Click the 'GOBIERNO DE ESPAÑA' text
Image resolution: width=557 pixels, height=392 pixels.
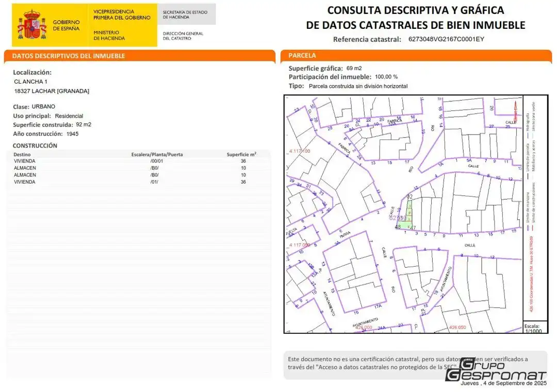tap(66, 25)
